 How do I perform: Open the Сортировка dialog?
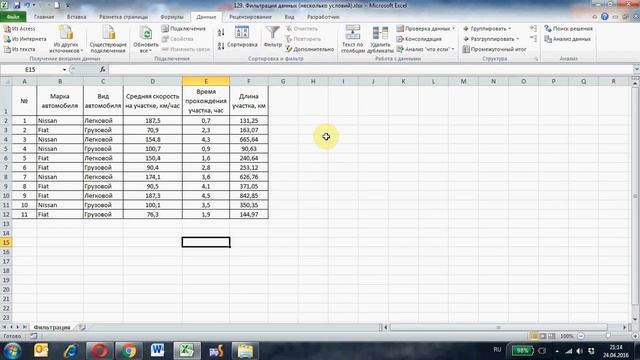tap(242, 37)
